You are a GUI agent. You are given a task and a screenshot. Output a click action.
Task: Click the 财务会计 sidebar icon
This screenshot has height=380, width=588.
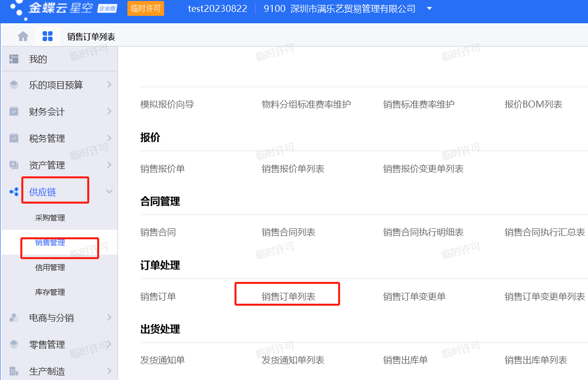point(14,111)
